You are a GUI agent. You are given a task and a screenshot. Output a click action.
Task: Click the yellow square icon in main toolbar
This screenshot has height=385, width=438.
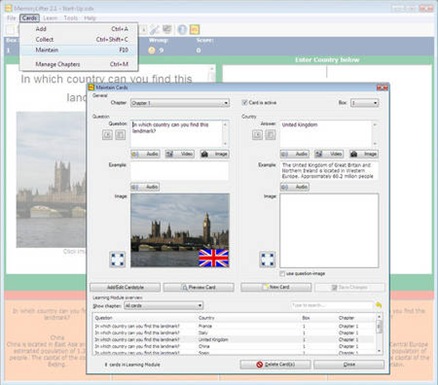click(195, 30)
